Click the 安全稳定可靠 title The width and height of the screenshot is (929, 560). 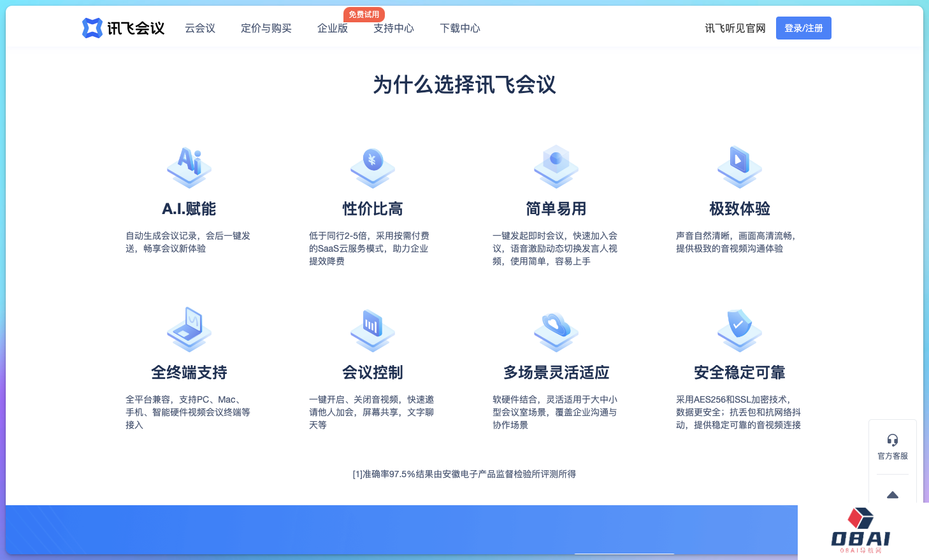coord(740,373)
